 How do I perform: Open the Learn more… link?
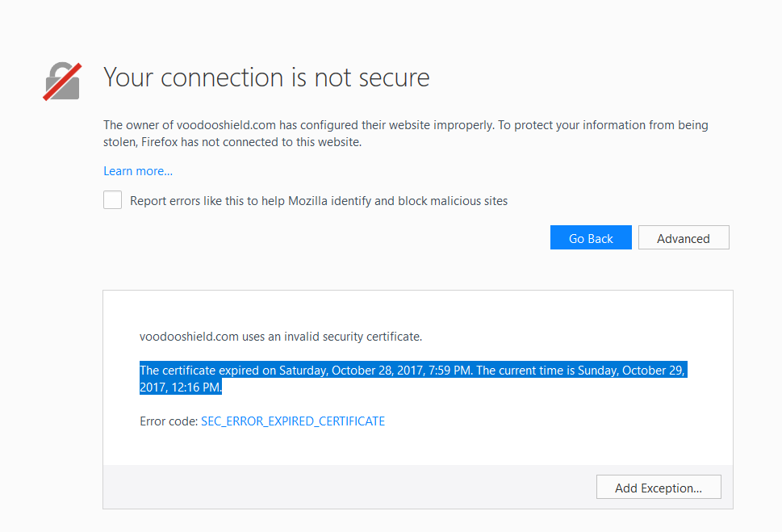138,171
